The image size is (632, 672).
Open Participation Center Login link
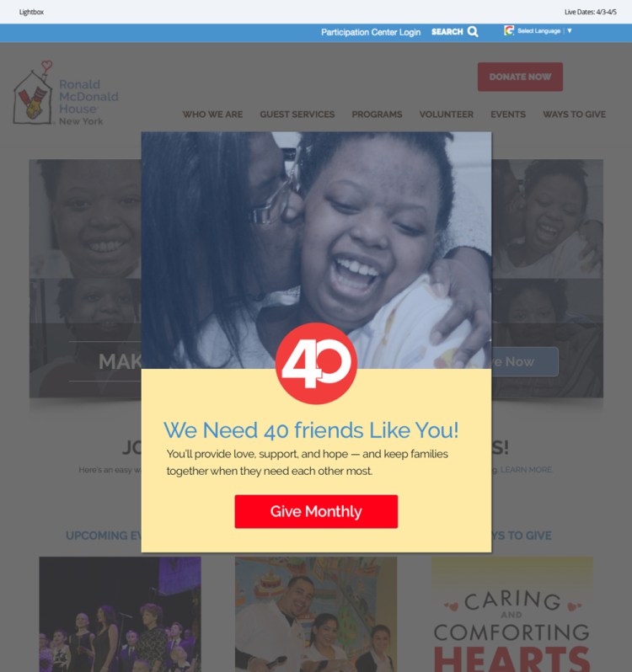(x=371, y=32)
